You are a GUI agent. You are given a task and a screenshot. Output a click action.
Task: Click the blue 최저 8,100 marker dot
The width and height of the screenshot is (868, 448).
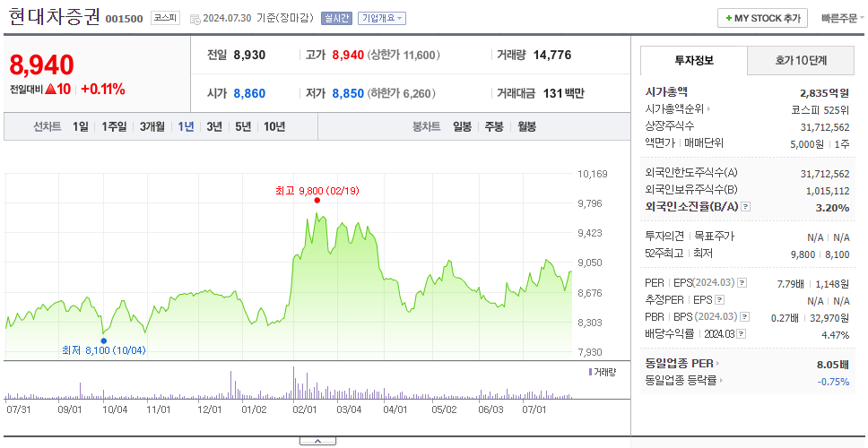[103, 340]
